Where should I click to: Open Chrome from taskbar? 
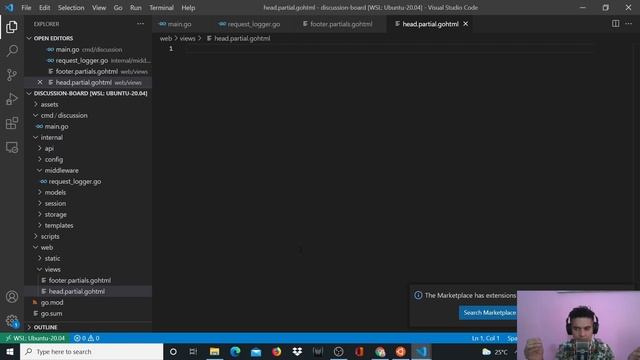click(380, 351)
